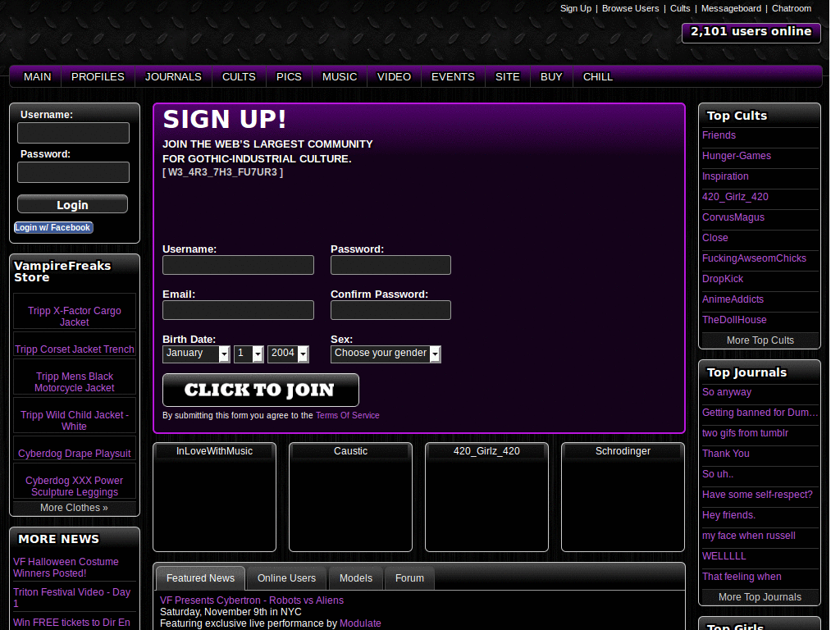Open the 420_Girlz_420 profile card
The image size is (840, 630).
(x=486, y=497)
